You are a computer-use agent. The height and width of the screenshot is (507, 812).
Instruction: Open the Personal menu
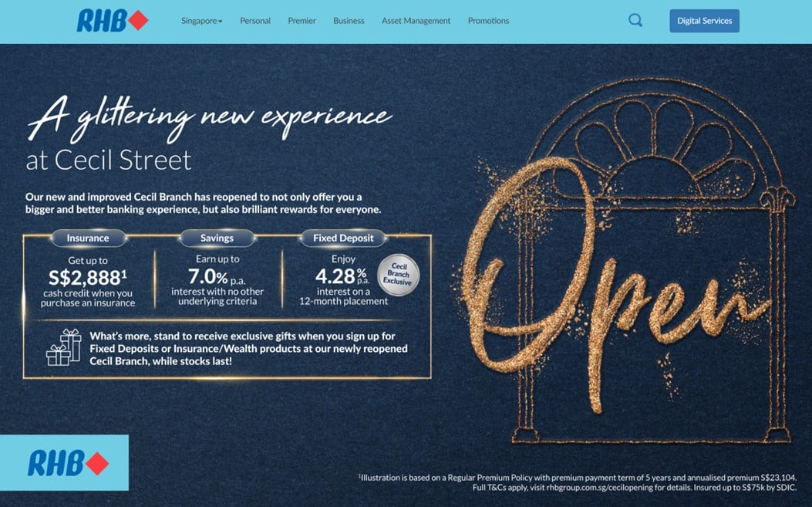click(x=255, y=21)
